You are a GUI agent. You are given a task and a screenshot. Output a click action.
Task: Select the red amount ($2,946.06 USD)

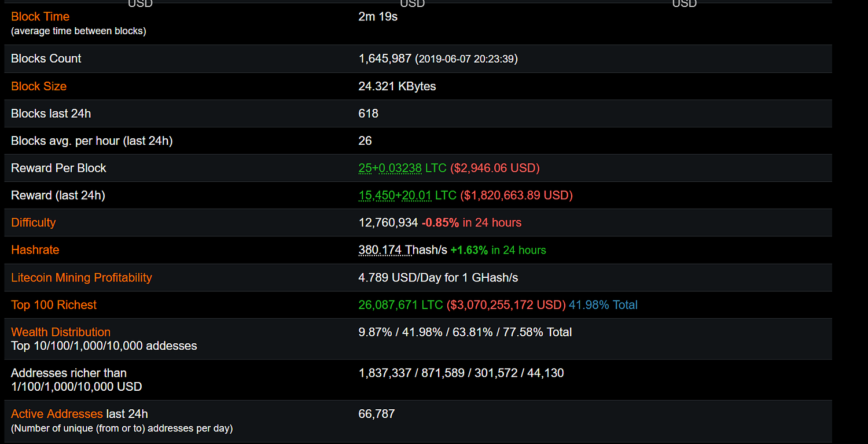495,168
